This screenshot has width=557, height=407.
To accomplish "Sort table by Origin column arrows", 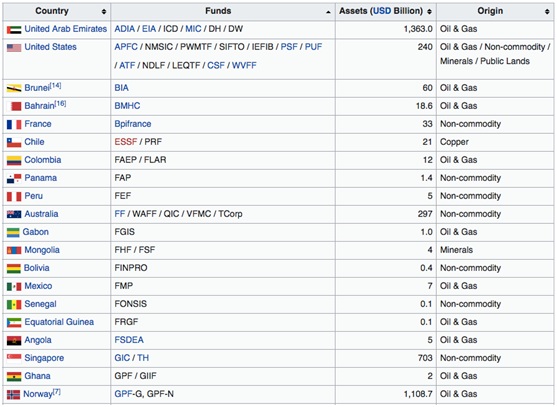I will point(547,12).
